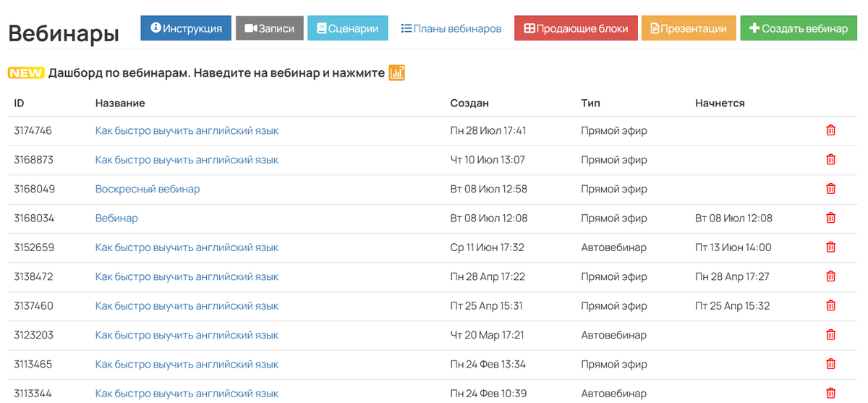
Task: Click the orange dashboard chart icon
Action: [x=396, y=73]
